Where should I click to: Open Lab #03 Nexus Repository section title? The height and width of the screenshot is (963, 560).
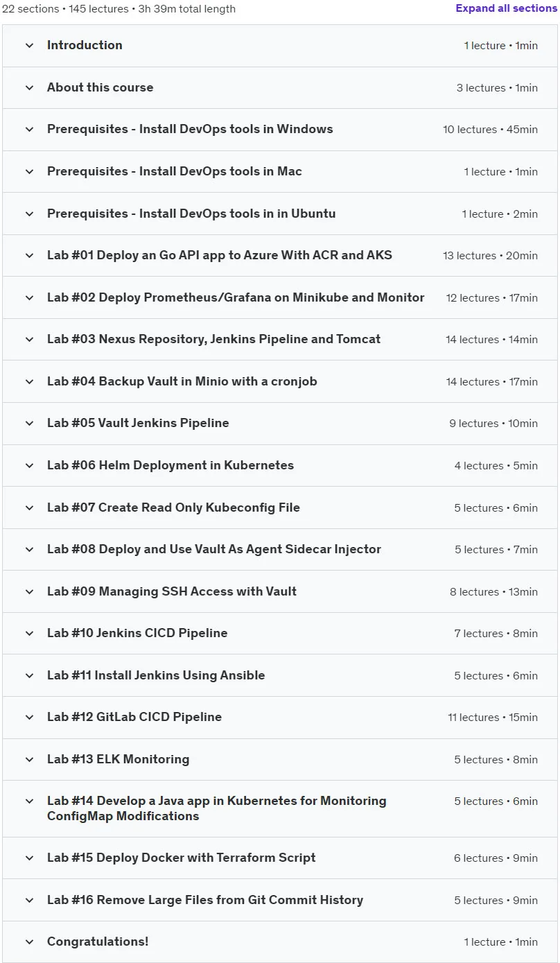point(213,339)
